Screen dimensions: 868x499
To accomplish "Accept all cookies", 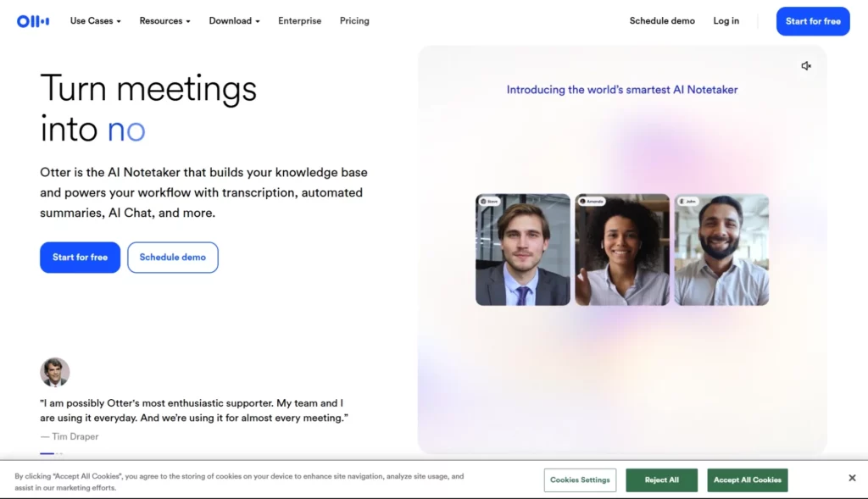I will (x=747, y=480).
